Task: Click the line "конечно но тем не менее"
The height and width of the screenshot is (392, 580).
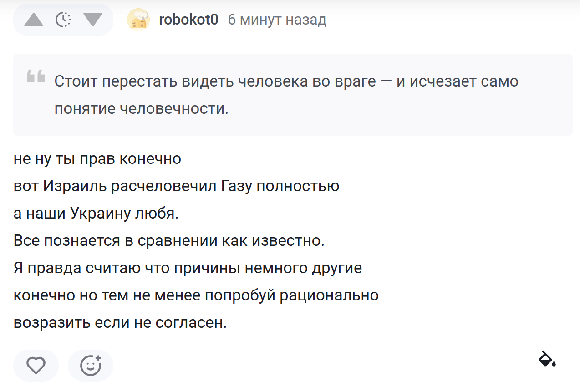Action: click(x=196, y=295)
